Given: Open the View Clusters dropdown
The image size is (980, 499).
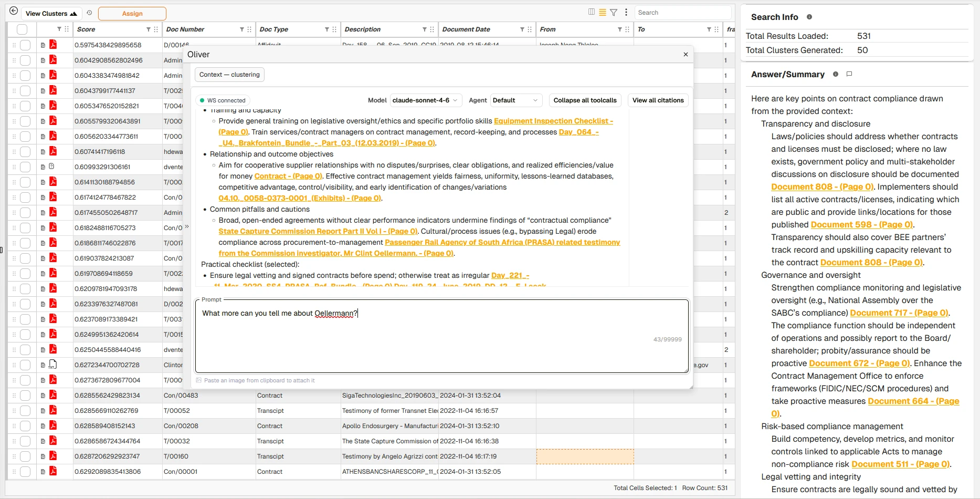Looking at the screenshot, I should [x=51, y=14].
